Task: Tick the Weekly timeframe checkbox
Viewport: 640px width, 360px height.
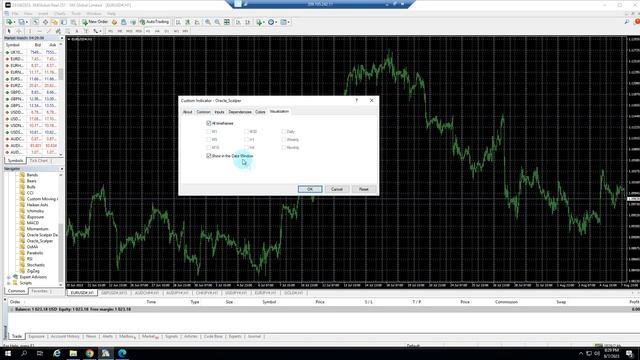Action: coord(284,140)
